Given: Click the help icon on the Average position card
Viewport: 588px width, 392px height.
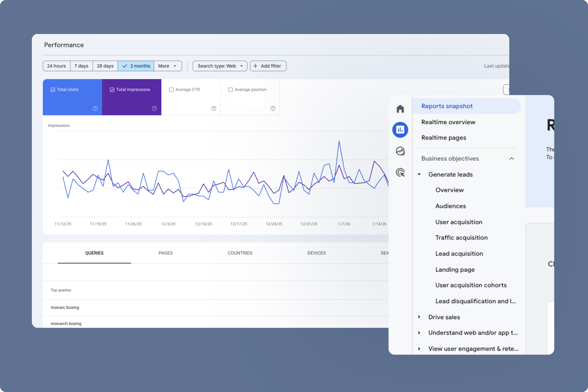Looking at the screenshot, I should [273, 108].
